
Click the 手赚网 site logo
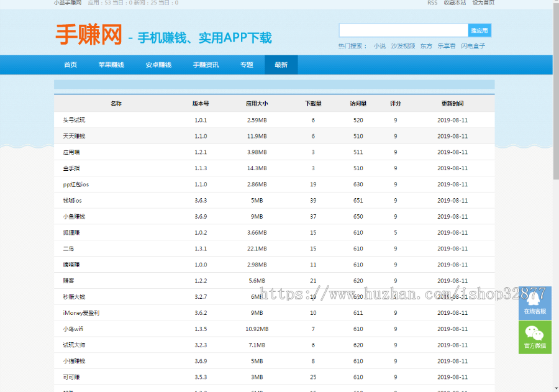89,35
